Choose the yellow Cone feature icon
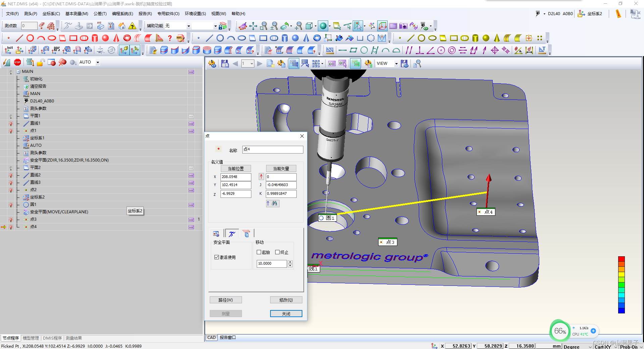The width and height of the screenshot is (644, 349). (497, 38)
